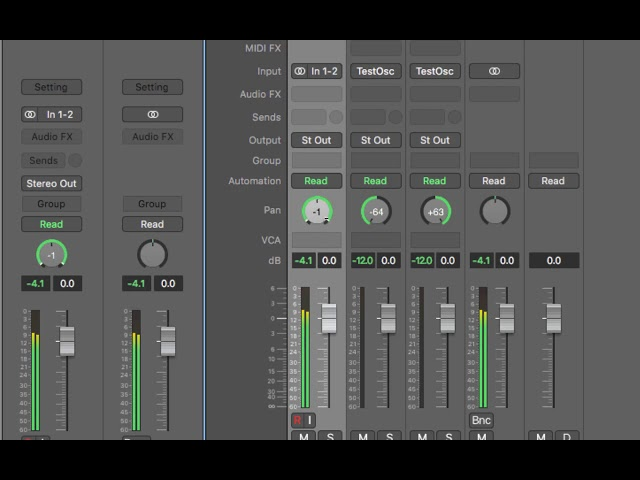
Task: Click the left inspector pan knob showing -1
Action: point(51,255)
